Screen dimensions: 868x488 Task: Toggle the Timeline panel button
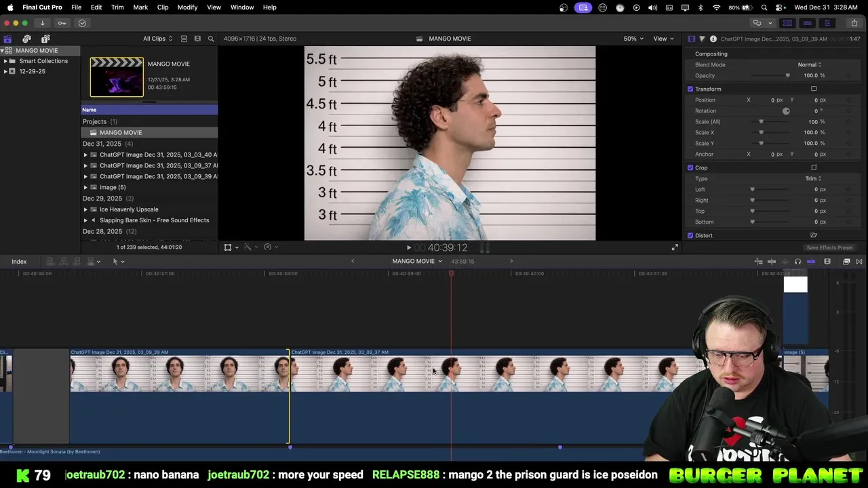pyautogui.click(x=807, y=23)
